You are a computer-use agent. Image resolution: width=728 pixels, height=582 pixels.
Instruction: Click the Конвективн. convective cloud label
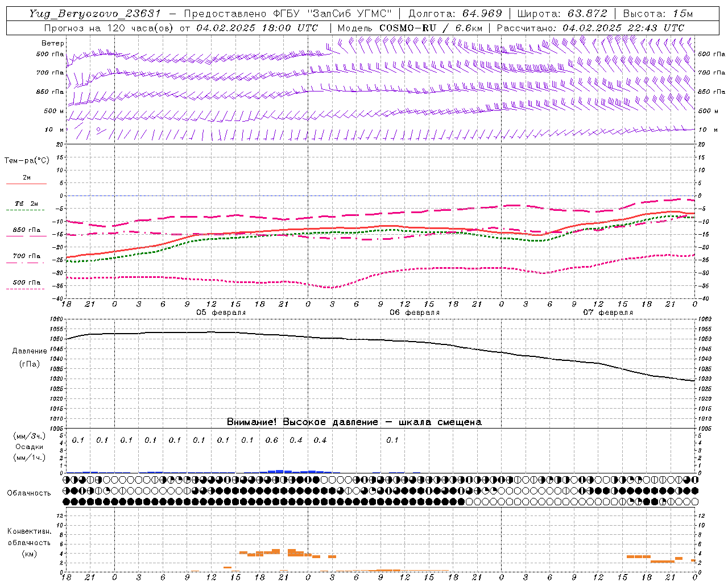(30, 531)
